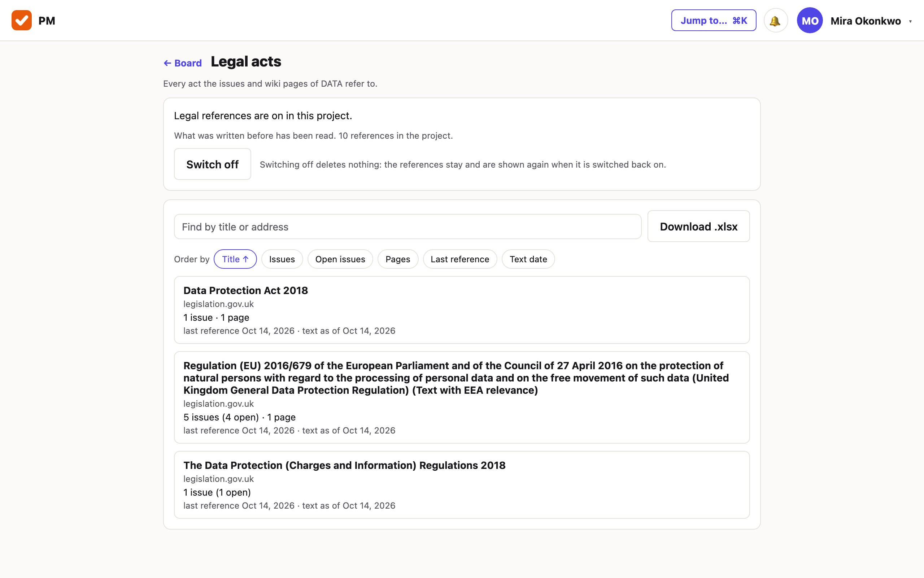Click the "1 issue · 1 page" text
This screenshot has width=924, height=578.
click(216, 318)
